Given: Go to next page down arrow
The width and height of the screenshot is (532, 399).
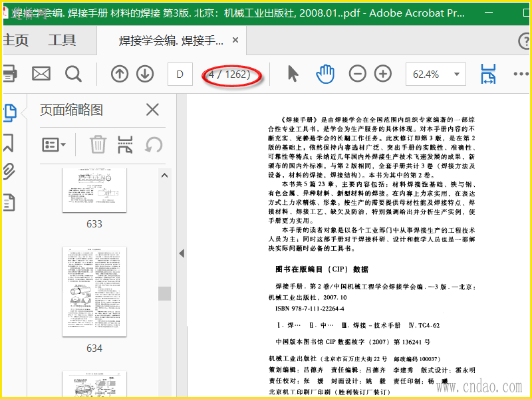Looking at the screenshot, I should point(145,74).
